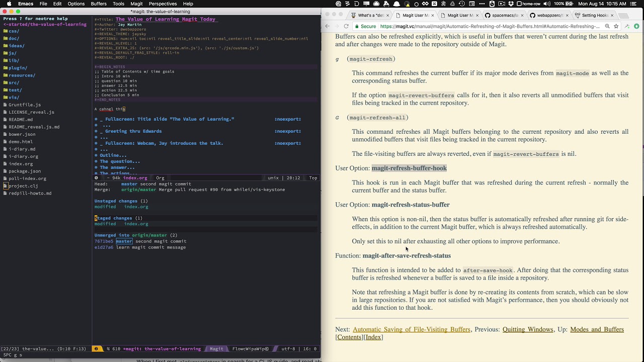Click the index.org buffer name in modeline
Screen dimensions: 644x362
(135, 178)
